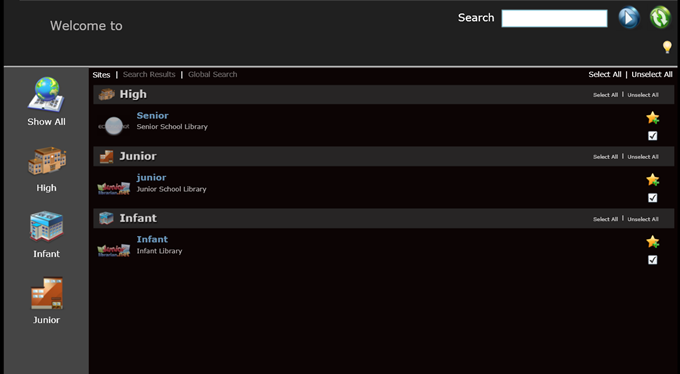This screenshot has height=374, width=680.
Task: Choose the Infant building icon in sidebar
Action: pyautogui.click(x=46, y=226)
